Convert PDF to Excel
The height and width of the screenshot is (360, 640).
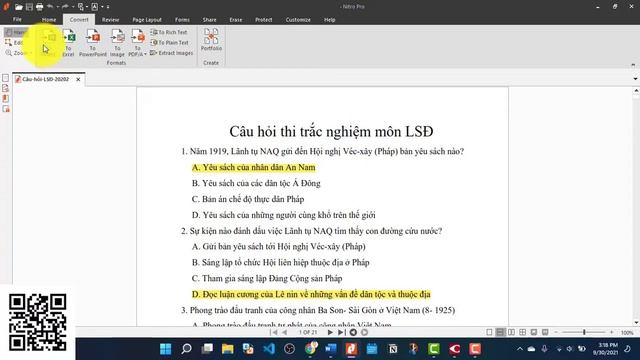coord(69,42)
